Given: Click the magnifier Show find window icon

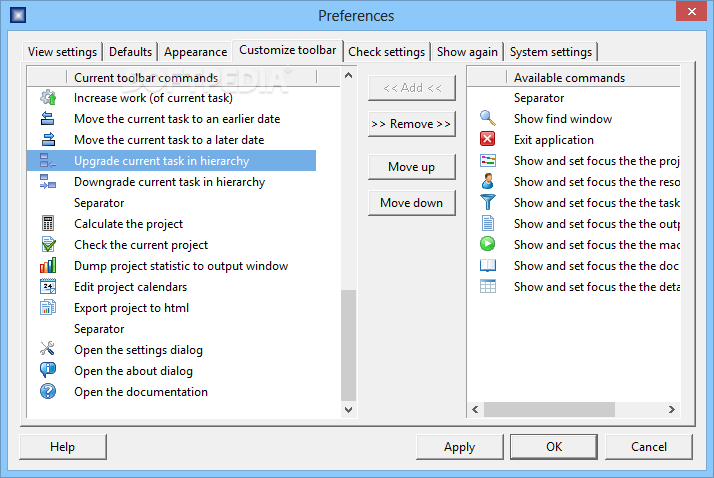Looking at the screenshot, I should click(x=488, y=118).
